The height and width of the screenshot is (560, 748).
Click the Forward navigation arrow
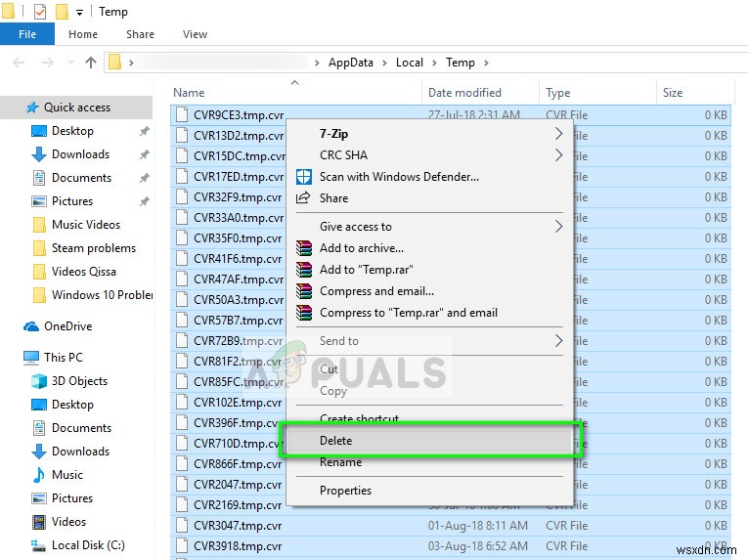click(x=47, y=63)
